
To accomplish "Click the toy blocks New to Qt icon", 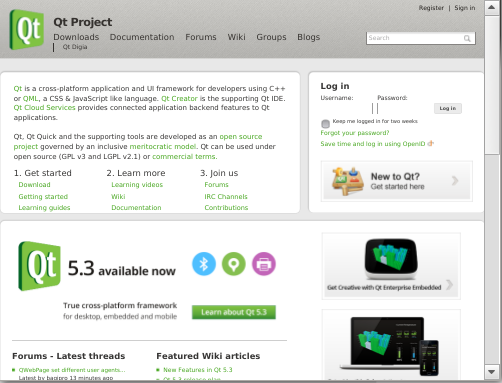I will point(347,181).
